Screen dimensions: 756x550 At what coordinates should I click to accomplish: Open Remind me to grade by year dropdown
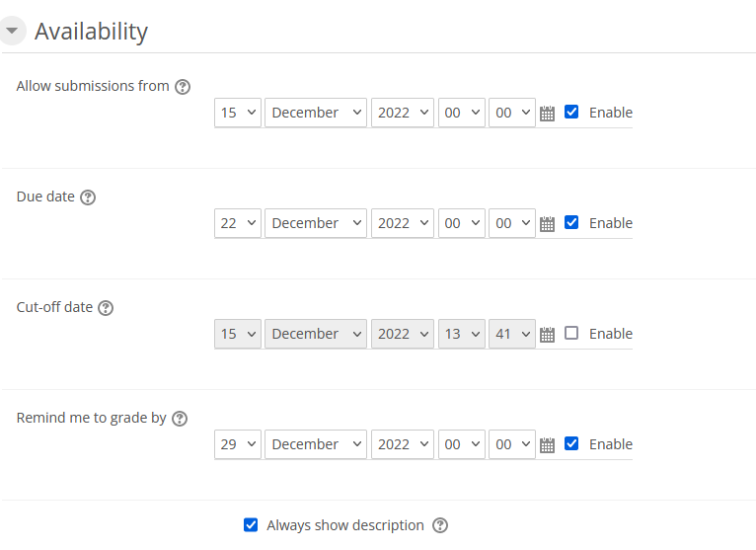click(x=403, y=444)
